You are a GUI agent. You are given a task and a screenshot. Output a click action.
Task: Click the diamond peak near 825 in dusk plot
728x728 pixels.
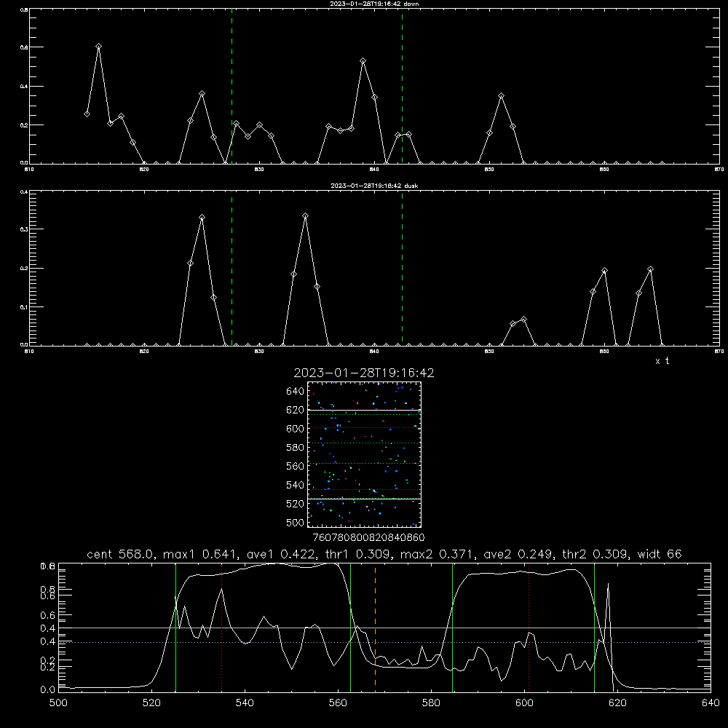(202, 217)
